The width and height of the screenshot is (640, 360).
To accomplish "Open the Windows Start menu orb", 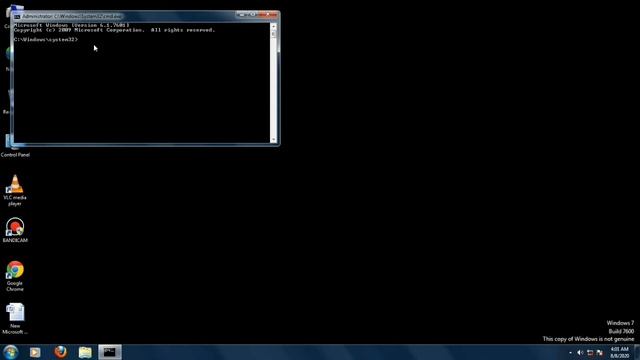I will tap(10, 352).
